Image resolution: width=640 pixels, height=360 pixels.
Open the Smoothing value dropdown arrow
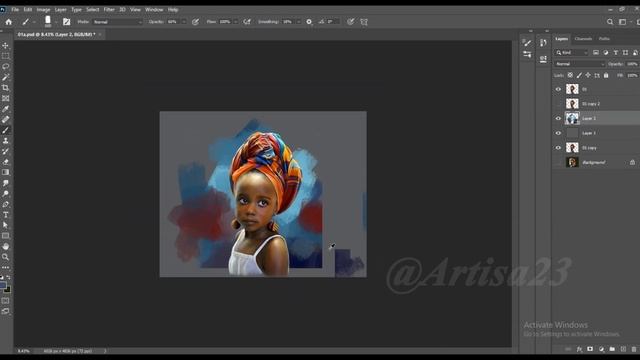point(299,22)
